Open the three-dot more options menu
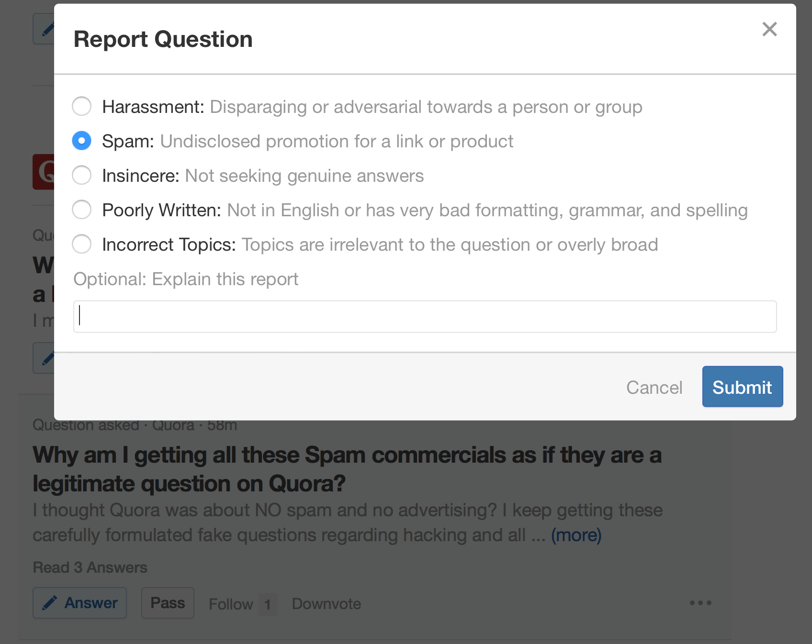The width and height of the screenshot is (812, 644). (x=700, y=603)
